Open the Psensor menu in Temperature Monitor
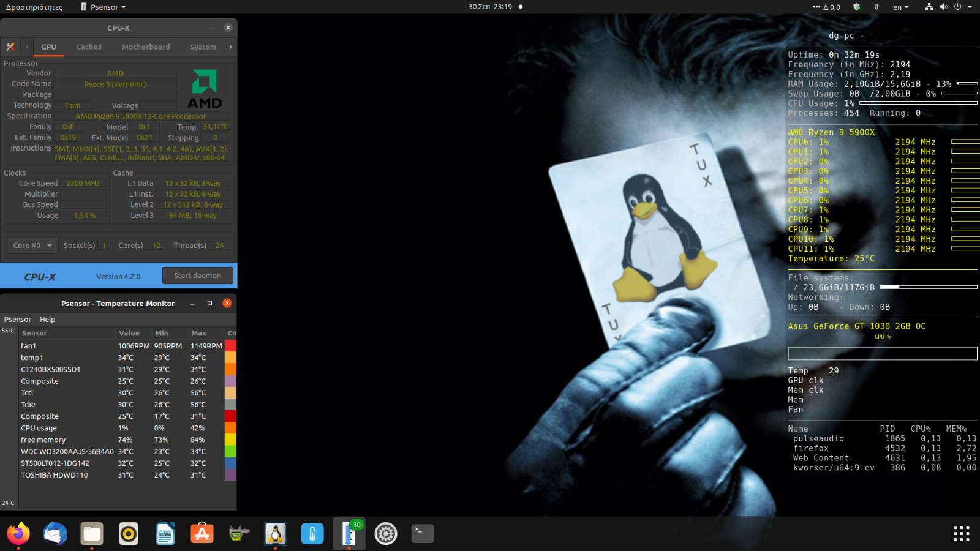980x551 pixels. pos(18,320)
